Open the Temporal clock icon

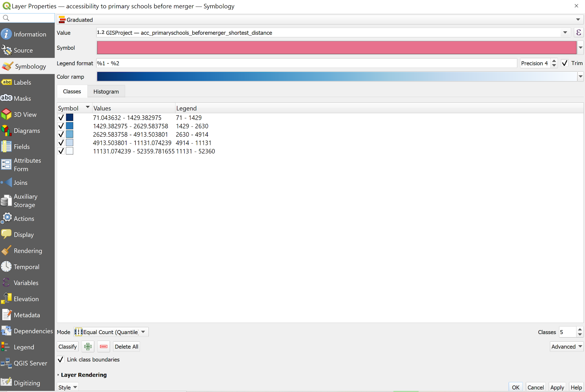coord(7,267)
